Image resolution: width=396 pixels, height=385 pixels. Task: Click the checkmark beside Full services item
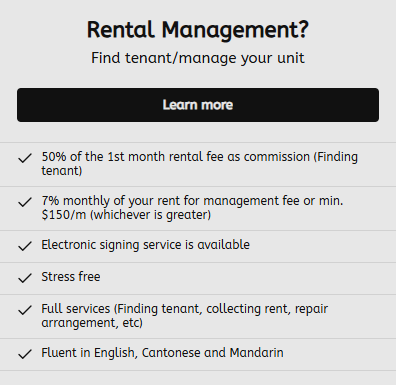pos(25,310)
